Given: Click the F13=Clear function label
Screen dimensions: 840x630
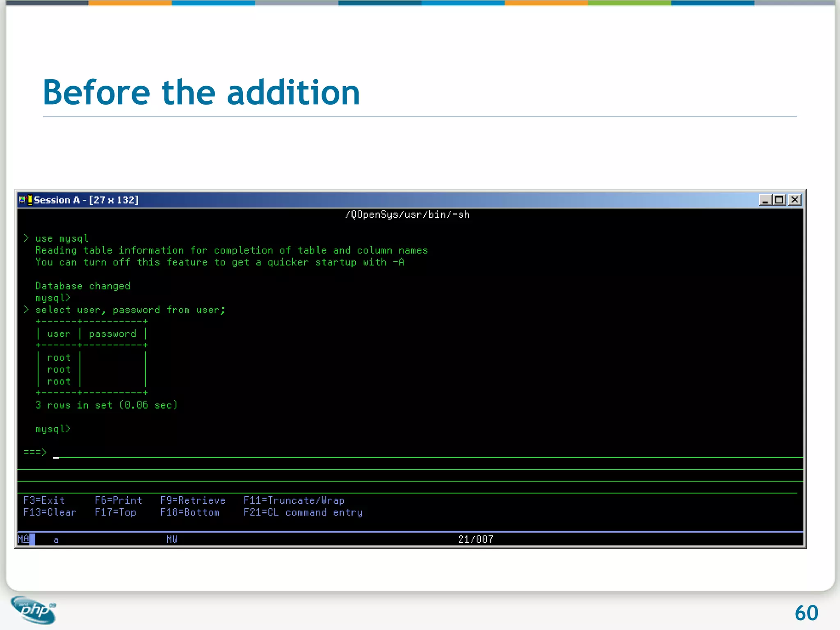Looking at the screenshot, I should 50,512.
